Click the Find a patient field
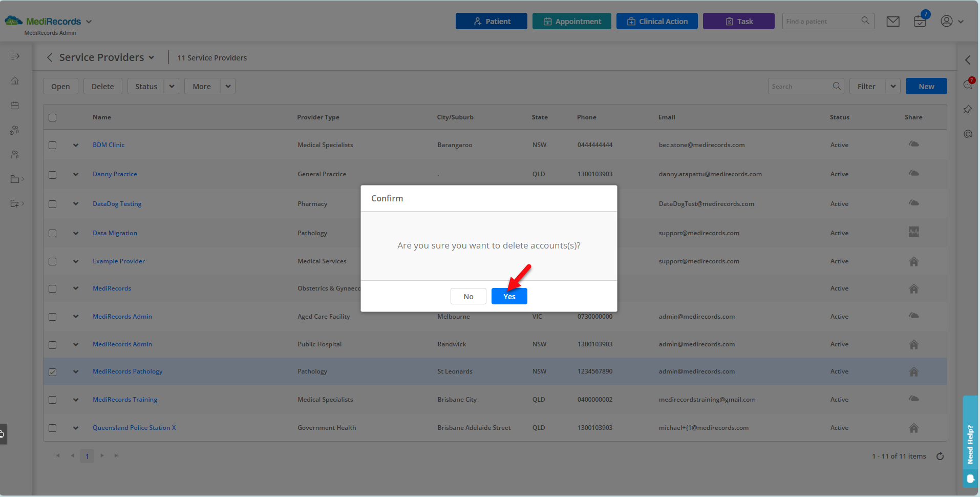The width and height of the screenshot is (980, 497). point(821,21)
